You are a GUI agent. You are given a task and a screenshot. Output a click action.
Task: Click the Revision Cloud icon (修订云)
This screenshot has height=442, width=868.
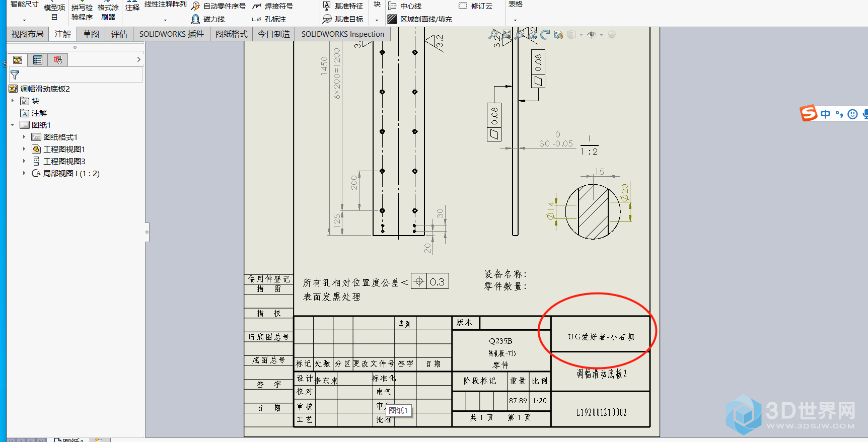[463, 6]
